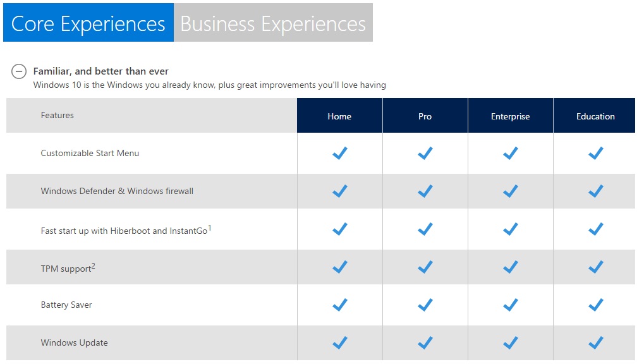Click the Pro column header
Viewport: 644px width, 364px height.
pos(425,116)
